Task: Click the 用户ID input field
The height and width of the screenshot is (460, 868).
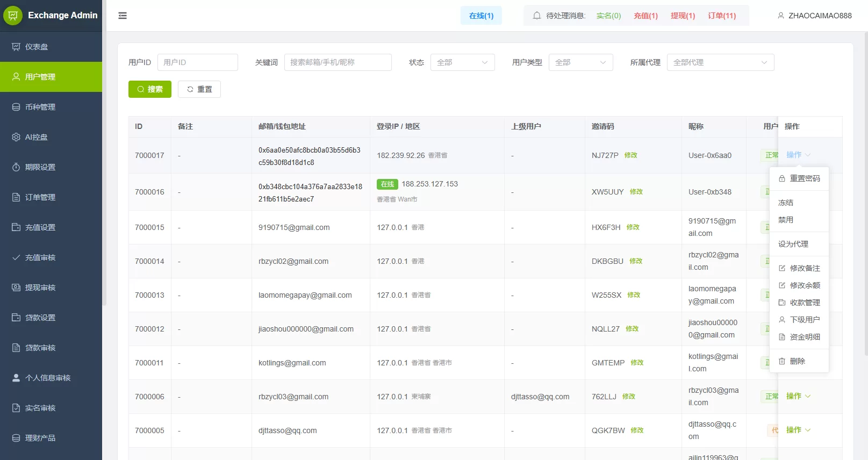Action: 197,62
